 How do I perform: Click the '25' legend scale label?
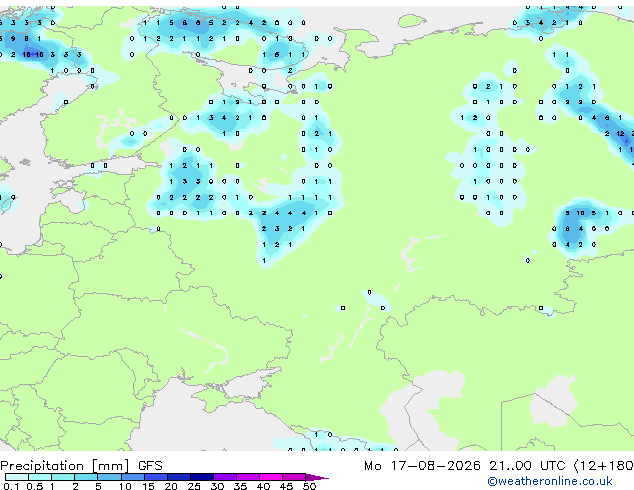pos(194,486)
